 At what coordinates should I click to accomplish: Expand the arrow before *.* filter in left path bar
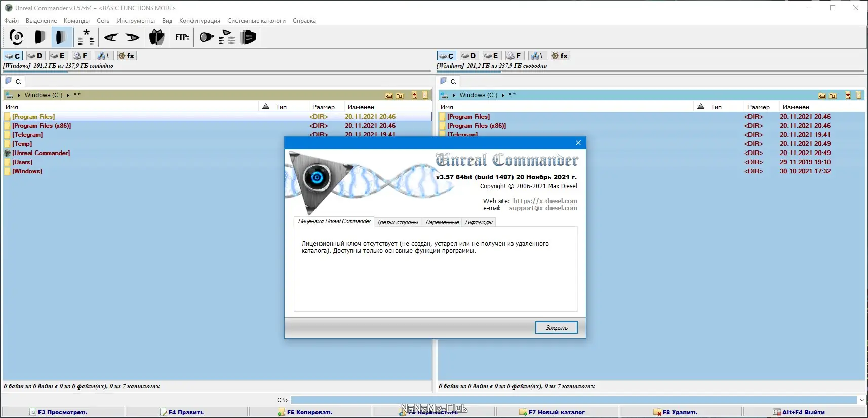pos(68,95)
